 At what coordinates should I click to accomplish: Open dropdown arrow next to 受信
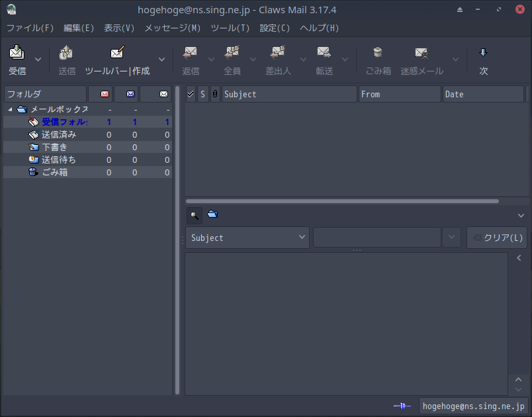(38, 60)
